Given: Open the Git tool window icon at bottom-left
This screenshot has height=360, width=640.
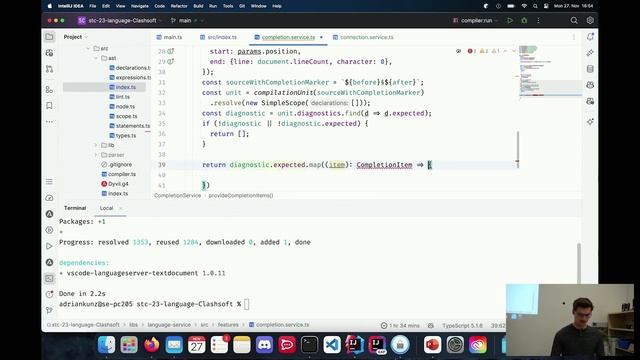Looking at the screenshot, I should click(x=49, y=311).
